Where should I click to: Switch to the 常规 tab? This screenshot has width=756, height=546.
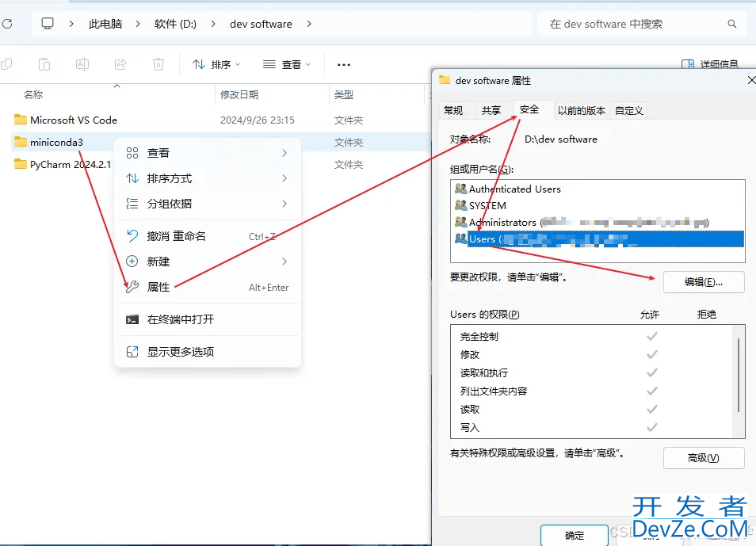coord(453,110)
